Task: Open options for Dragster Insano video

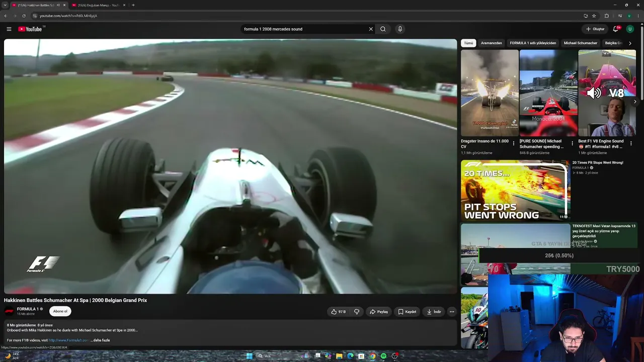Action: 514,143
